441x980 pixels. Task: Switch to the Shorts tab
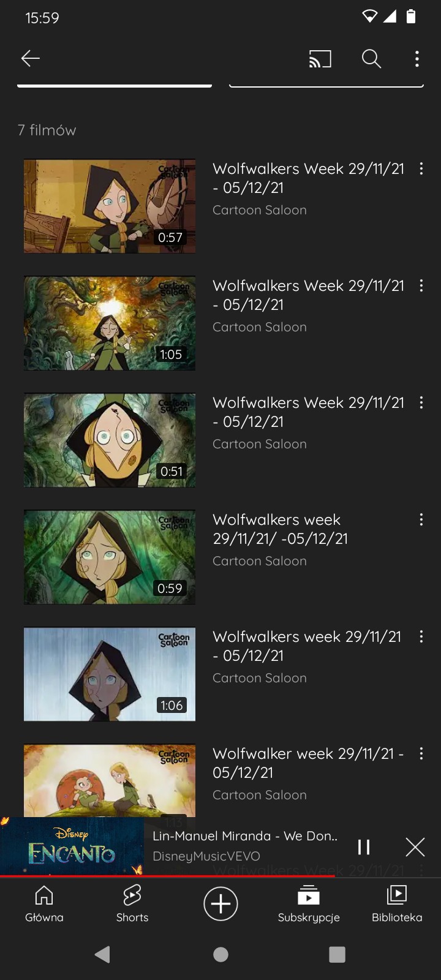click(132, 903)
